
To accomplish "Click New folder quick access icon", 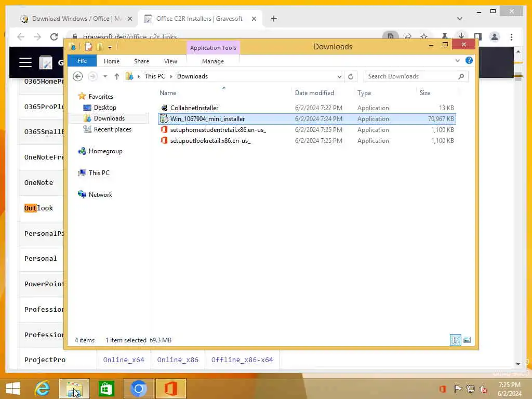I will point(100,47).
